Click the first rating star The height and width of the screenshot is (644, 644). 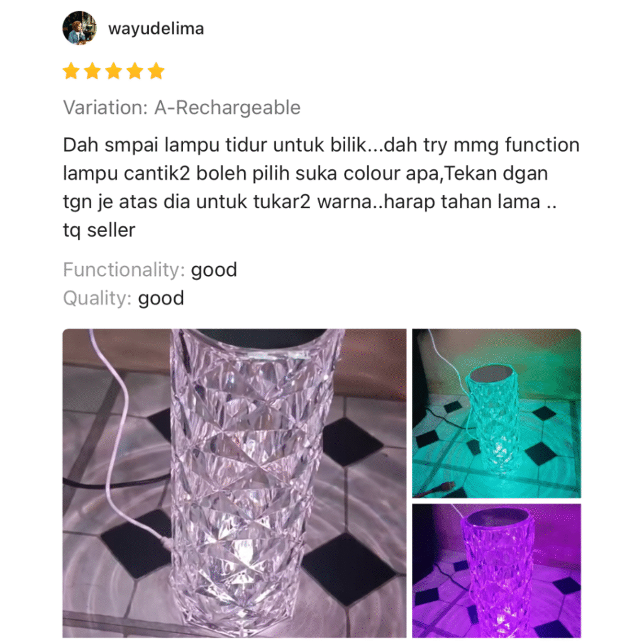[72, 71]
